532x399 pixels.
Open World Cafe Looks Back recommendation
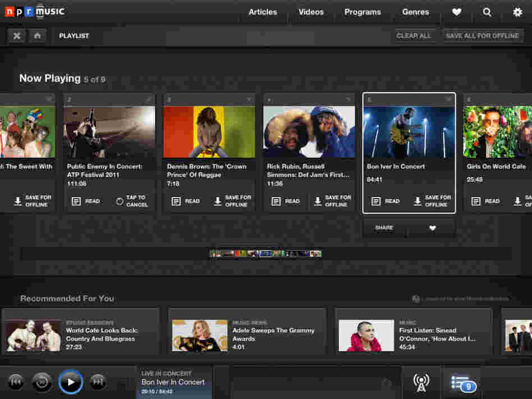point(81,332)
